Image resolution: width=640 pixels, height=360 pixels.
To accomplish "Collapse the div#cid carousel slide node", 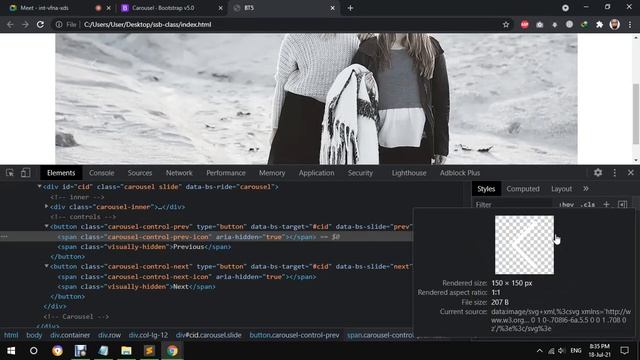I will click(x=40, y=187).
